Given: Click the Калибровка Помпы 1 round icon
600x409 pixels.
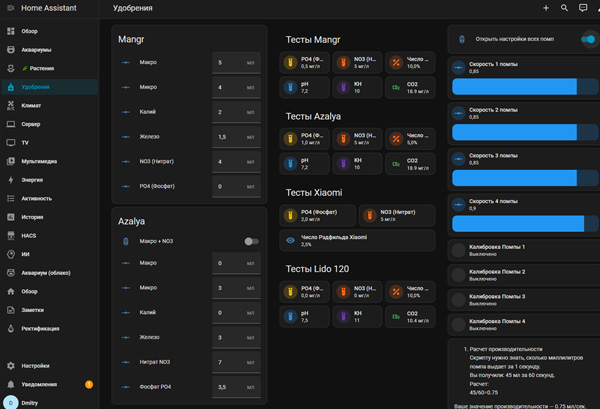Looking at the screenshot, I should coord(458,250).
